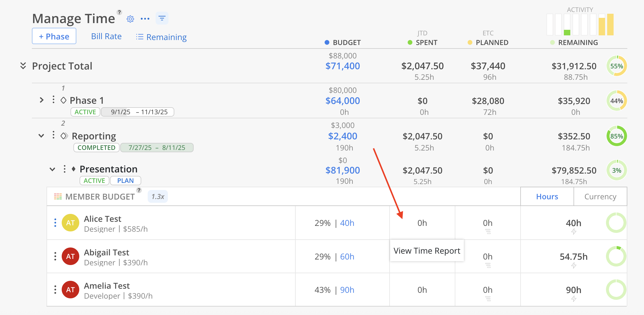Image resolution: width=644 pixels, height=315 pixels.
Task: Open Reporting phase kebab menu
Action: pos(53,135)
